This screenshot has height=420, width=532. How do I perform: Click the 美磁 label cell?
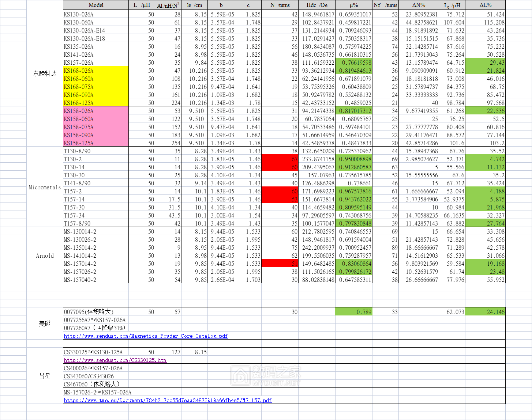[x=45, y=323]
